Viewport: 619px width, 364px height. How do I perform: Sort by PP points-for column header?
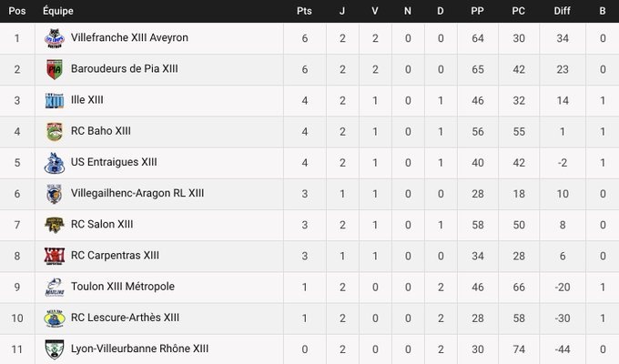477,11
